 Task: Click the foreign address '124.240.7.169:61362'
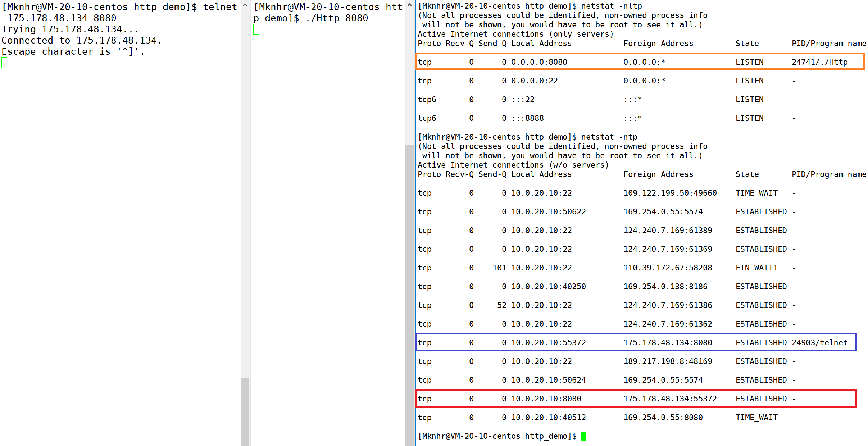(x=668, y=324)
